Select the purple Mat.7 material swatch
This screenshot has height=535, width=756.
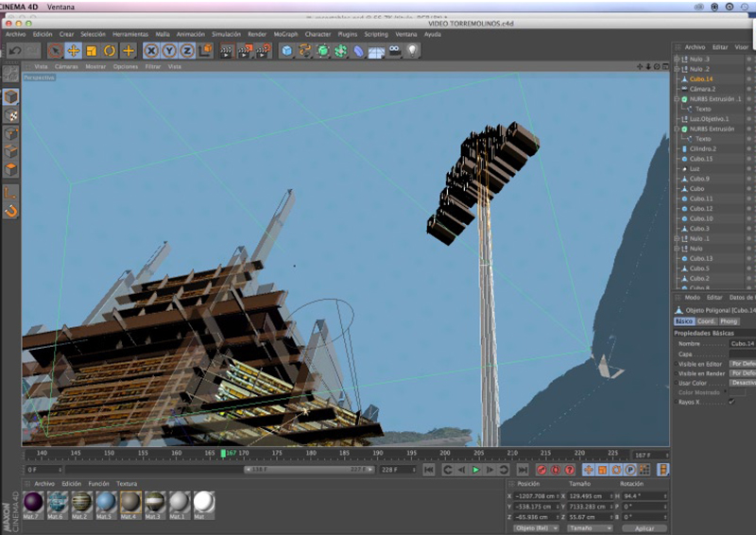pos(33,502)
